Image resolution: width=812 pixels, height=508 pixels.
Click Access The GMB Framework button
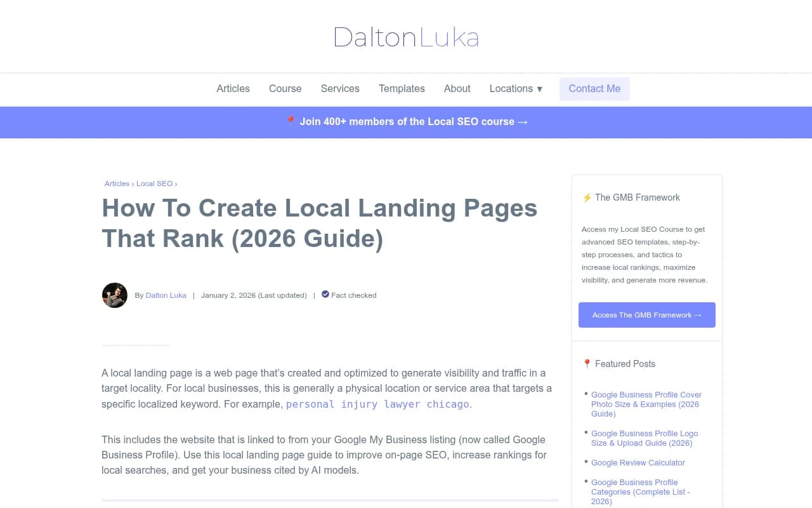click(x=647, y=315)
